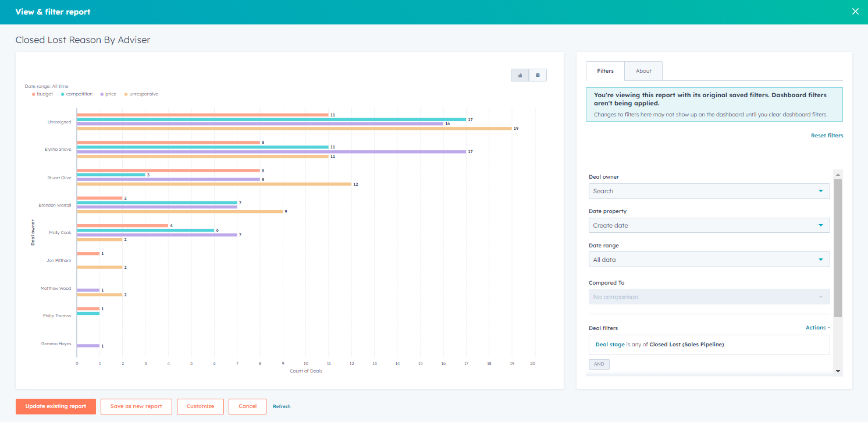Click Stuart Olive competition bar value 3
The width and height of the screenshot is (868, 422).
tap(111, 175)
